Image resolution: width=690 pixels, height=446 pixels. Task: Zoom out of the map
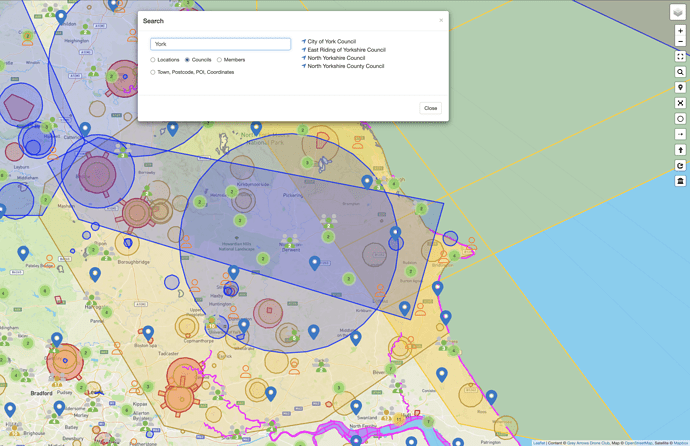click(x=680, y=42)
